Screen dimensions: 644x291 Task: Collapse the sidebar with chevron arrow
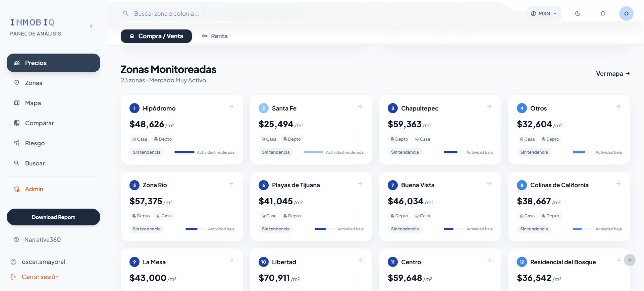pyautogui.click(x=91, y=26)
